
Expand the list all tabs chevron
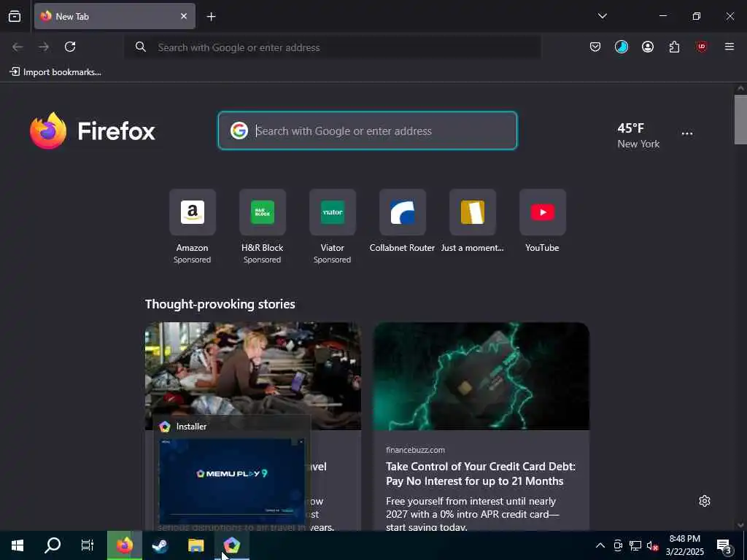pyautogui.click(x=602, y=16)
